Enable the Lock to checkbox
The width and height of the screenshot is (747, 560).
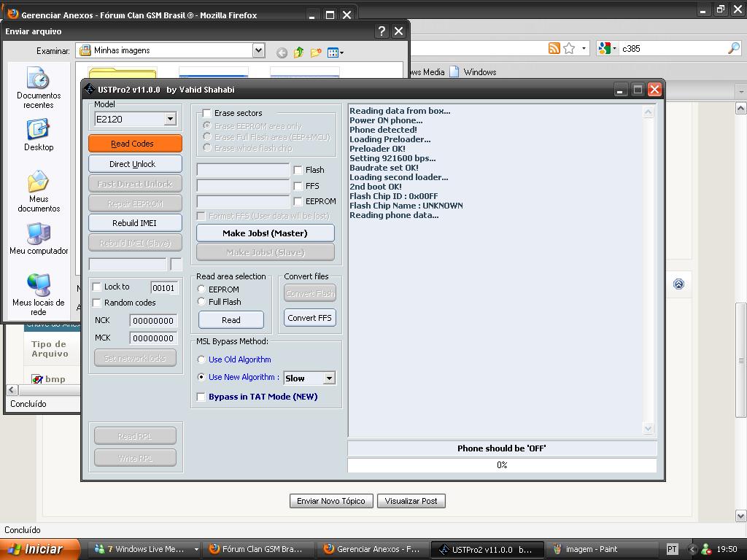[x=97, y=287]
